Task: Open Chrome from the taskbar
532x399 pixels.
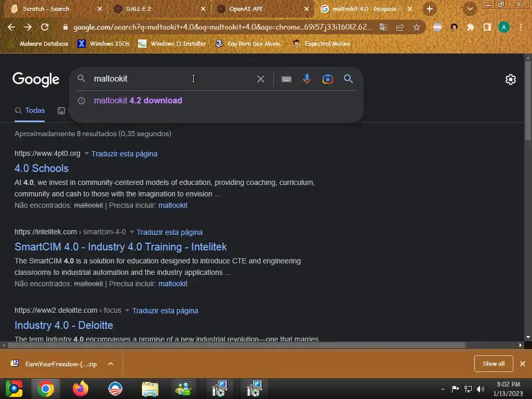Action: point(46,389)
